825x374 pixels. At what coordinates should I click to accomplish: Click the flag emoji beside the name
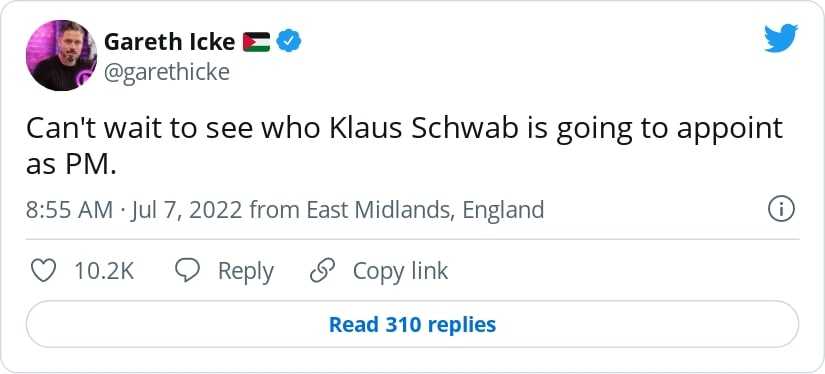pos(256,42)
